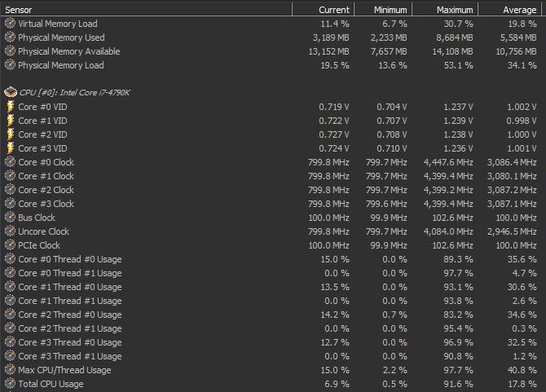Click the Total CPU Usage sensor icon
The height and width of the screenshot is (392, 546).
(x=10, y=384)
